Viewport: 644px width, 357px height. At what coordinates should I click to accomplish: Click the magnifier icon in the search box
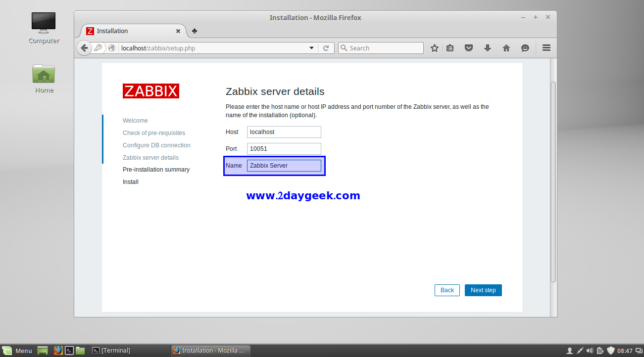pos(344,48)
